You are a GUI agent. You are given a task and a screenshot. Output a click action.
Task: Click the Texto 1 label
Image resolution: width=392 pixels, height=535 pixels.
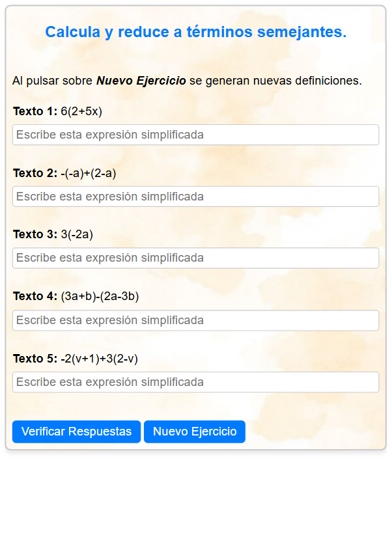35,111
